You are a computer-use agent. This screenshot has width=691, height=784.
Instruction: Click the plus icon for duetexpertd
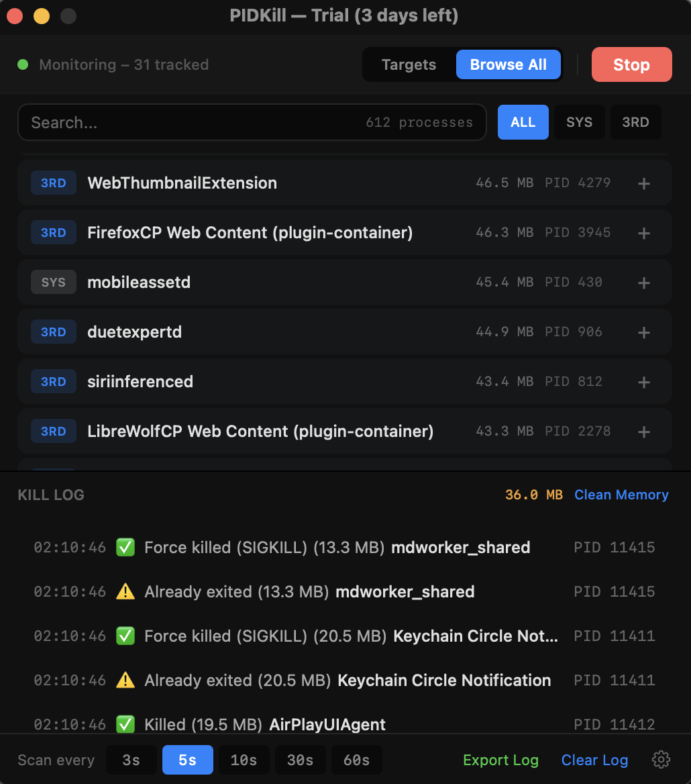643,332
